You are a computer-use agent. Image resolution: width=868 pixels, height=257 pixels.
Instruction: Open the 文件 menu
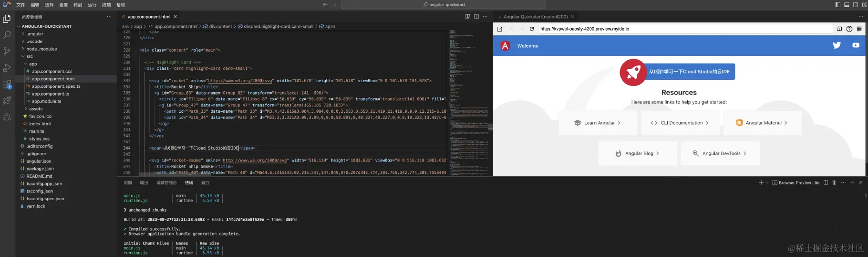(21, 5)
